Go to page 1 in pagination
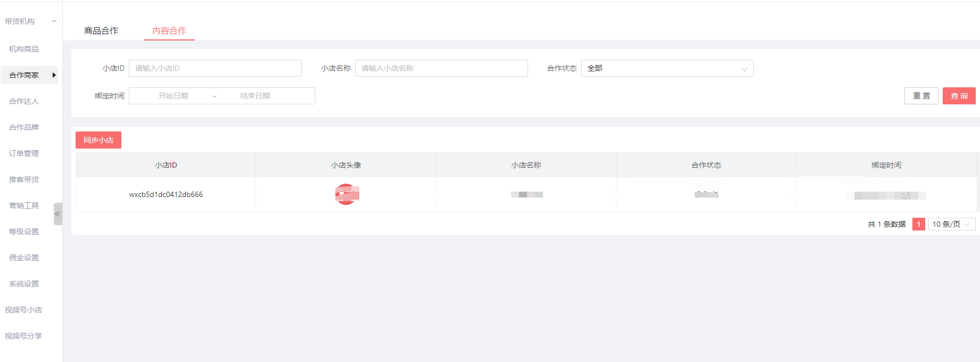980x362 pixels. (x=918, y=224)
